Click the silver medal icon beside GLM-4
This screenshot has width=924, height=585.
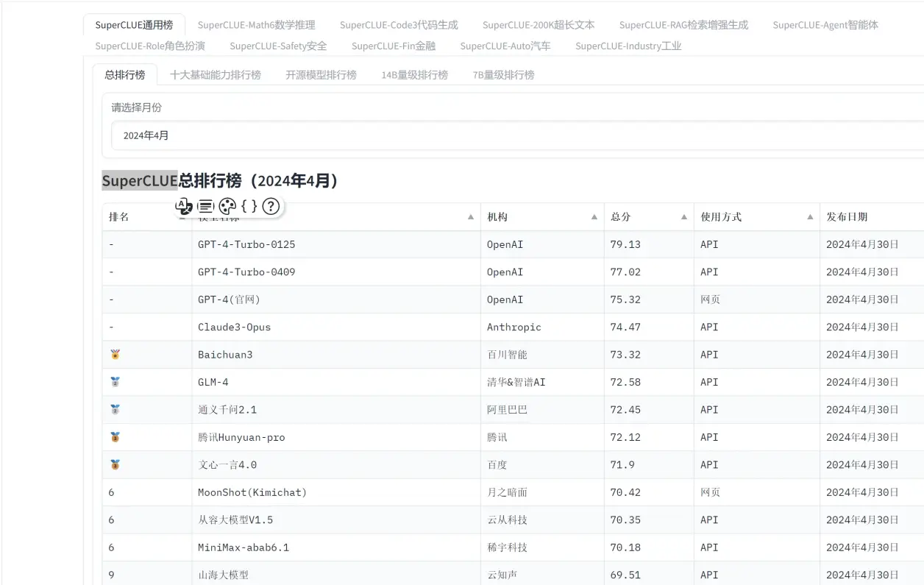pyautogui.click(x=115, y=382)
